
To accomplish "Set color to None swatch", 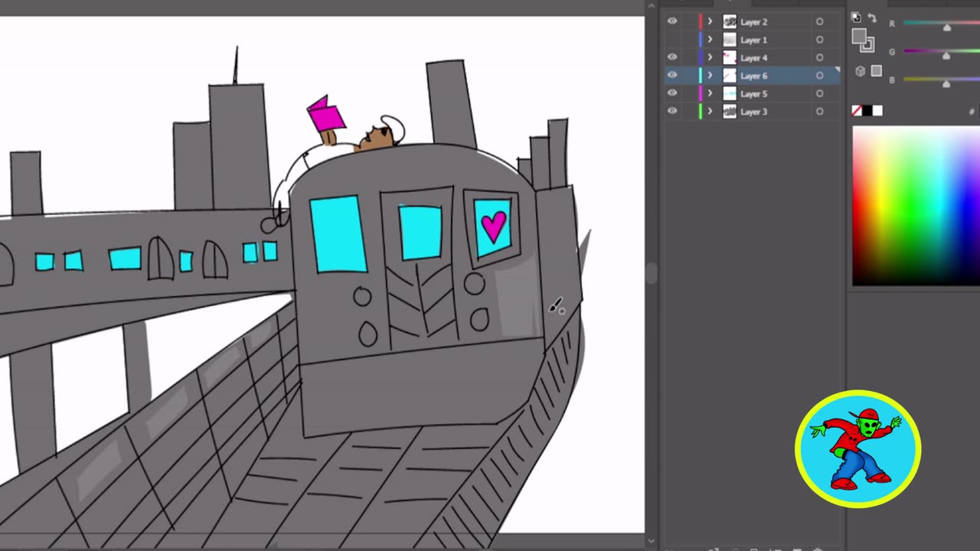I will click(857, 111).
